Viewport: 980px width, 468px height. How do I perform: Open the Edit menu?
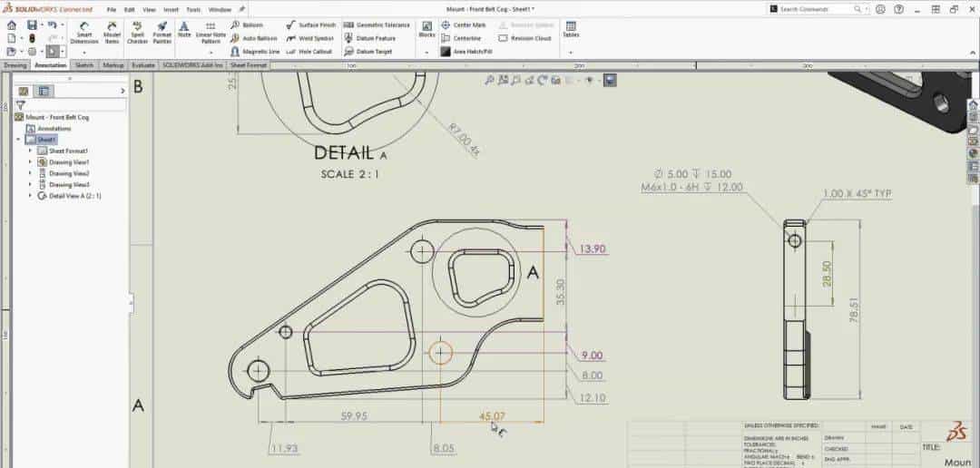(130, 9)
